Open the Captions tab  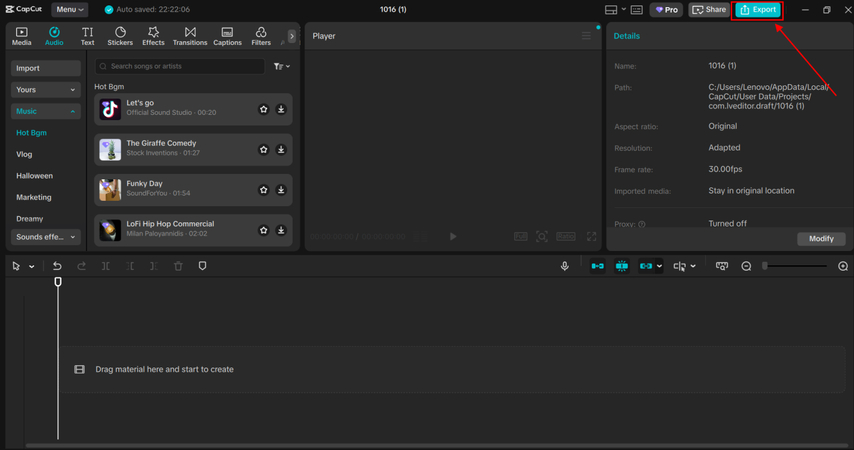227,36
